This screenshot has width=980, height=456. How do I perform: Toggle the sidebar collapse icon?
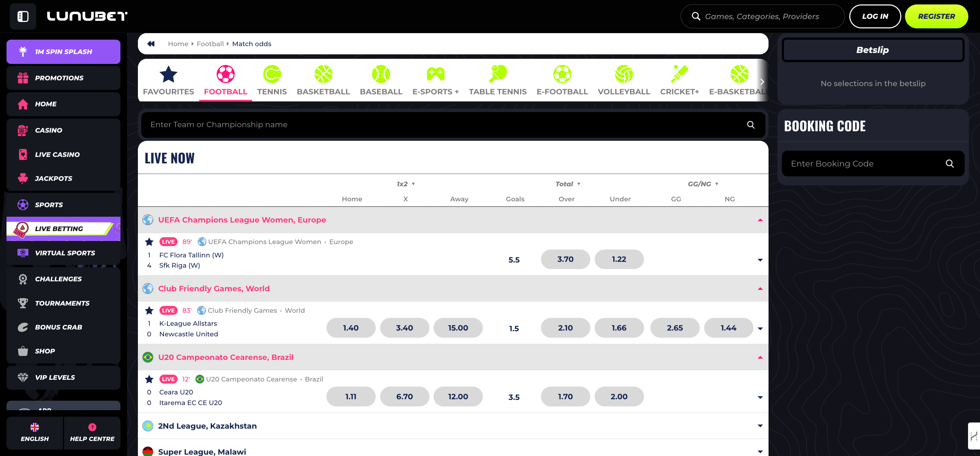point(23,16)
